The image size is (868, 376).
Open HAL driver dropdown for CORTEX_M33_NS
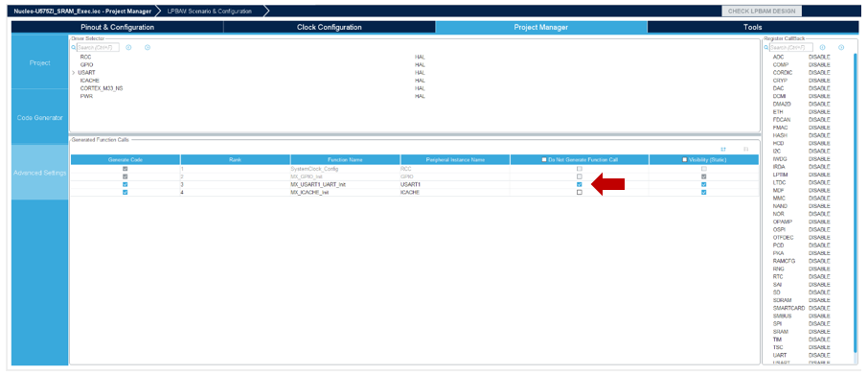click(x=420, y=88)
